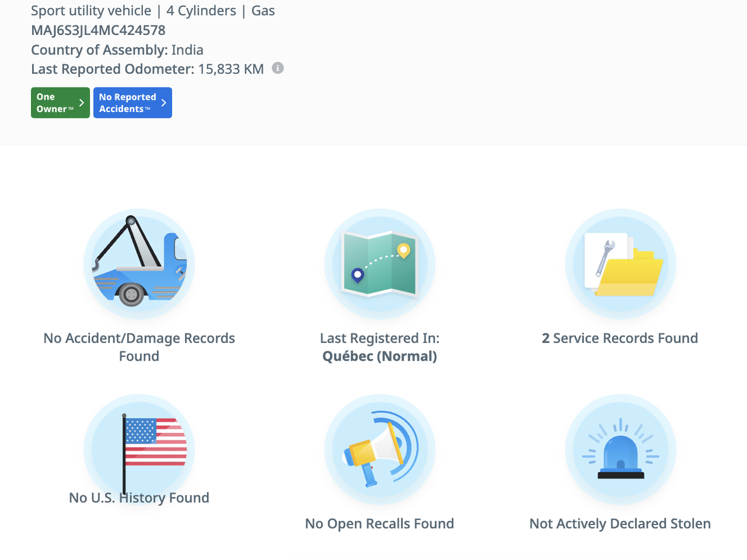Click the Country of Assembly India text
The height and width of the screenshot is (560, 747).
tap(117, 50)
